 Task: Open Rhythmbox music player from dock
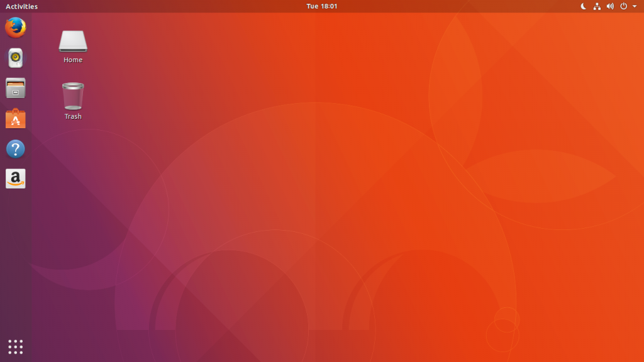15,58
